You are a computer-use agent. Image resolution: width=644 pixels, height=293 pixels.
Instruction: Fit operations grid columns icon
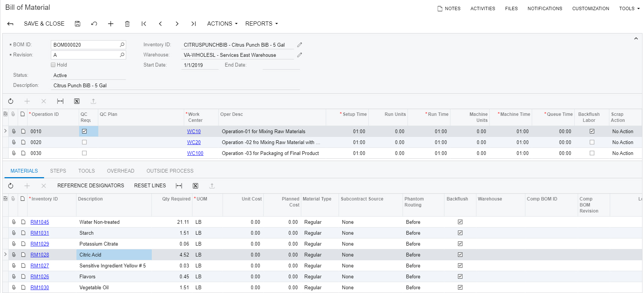pyautogui.click(x=60, y=101)
